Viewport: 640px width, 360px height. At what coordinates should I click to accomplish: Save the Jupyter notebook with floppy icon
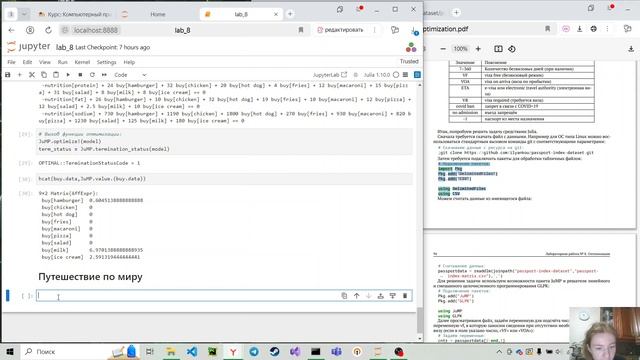click(x=7, y=75)
